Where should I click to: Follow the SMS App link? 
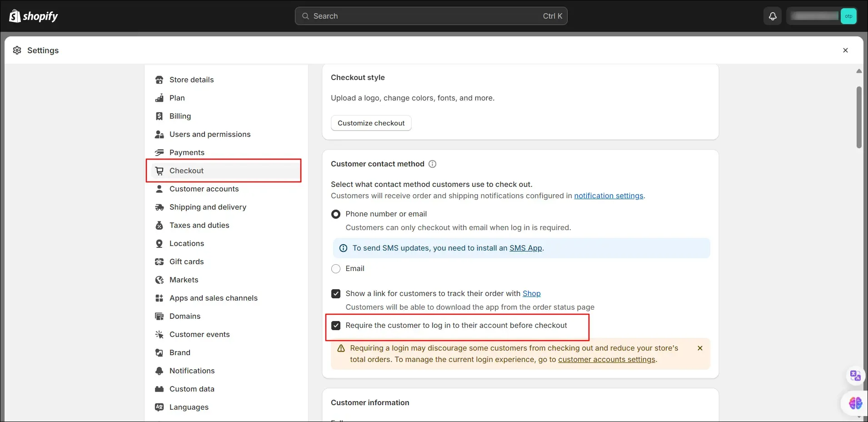pyautogui.click(x=526, y=248)
